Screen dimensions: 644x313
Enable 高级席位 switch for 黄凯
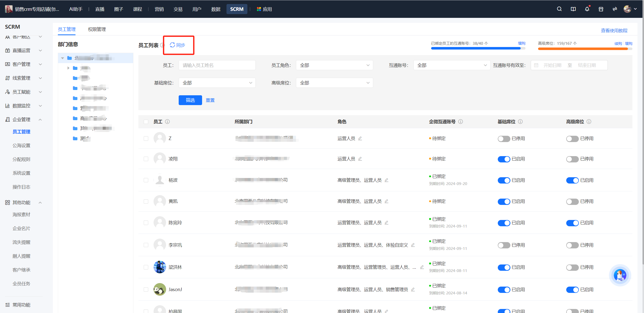coord(572,202)
